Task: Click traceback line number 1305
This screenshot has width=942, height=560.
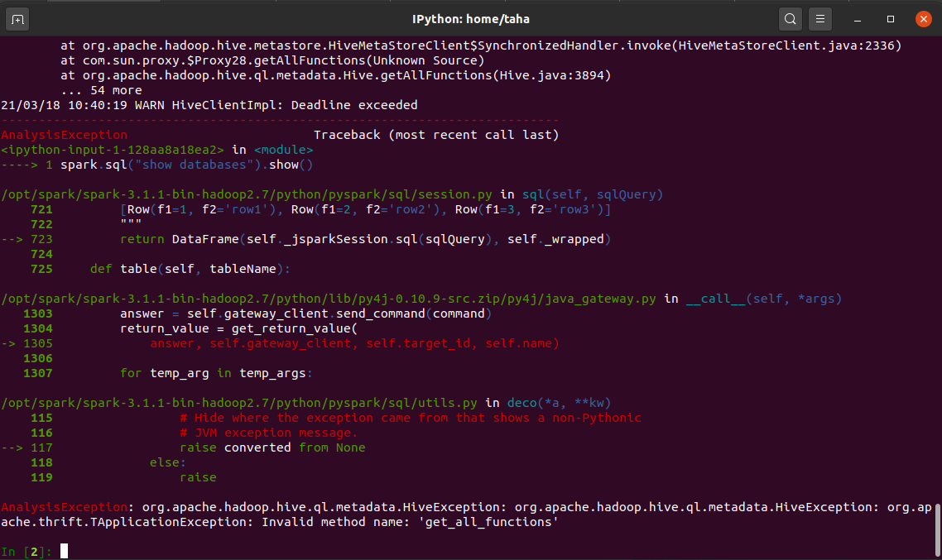Action: tap(38, 343)
